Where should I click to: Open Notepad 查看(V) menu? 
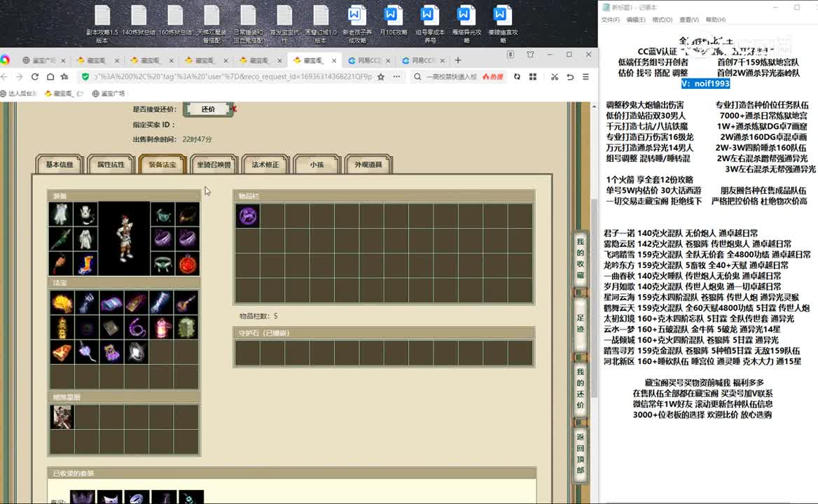688,20
